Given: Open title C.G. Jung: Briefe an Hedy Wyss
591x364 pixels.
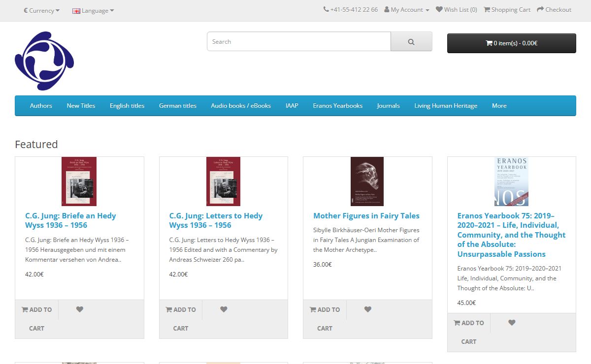Looking at the screenshot, I should point(70,220).
